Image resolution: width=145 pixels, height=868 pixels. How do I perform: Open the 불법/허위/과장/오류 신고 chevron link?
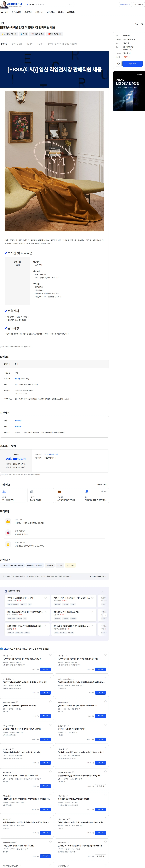point(98,576)
